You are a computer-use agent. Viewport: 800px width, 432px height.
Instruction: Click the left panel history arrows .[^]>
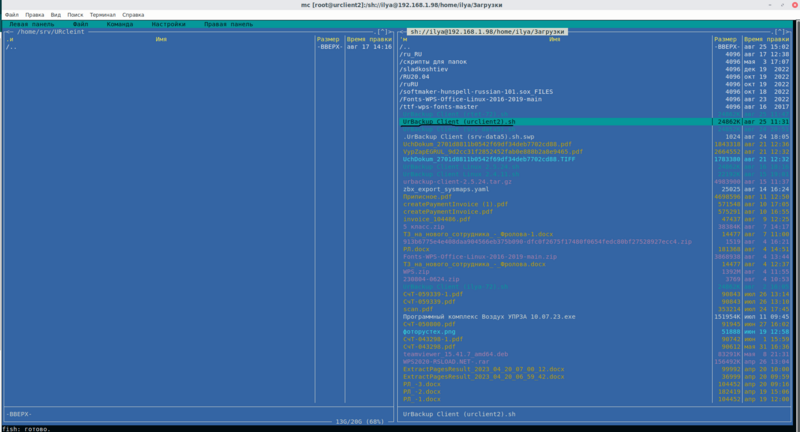point(383,32)
